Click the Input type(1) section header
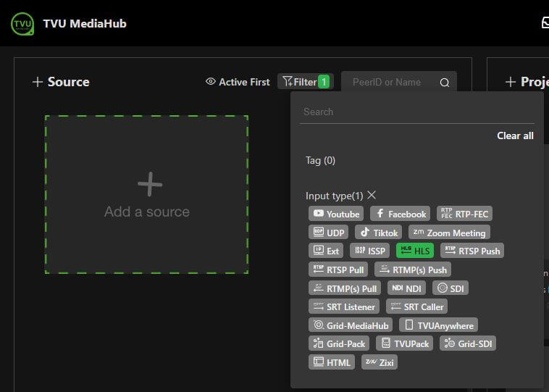 point(334,196)
